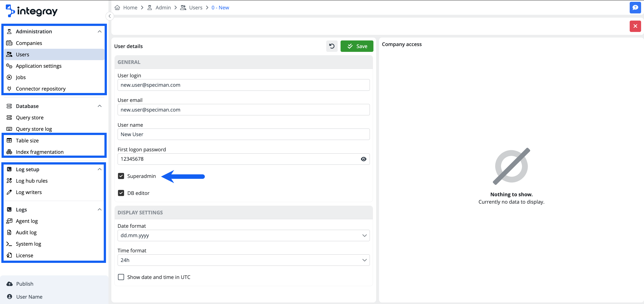Open the Connector repository section
Image resolution: width=644 pixels, height=304 pixels.
point(41,89)
